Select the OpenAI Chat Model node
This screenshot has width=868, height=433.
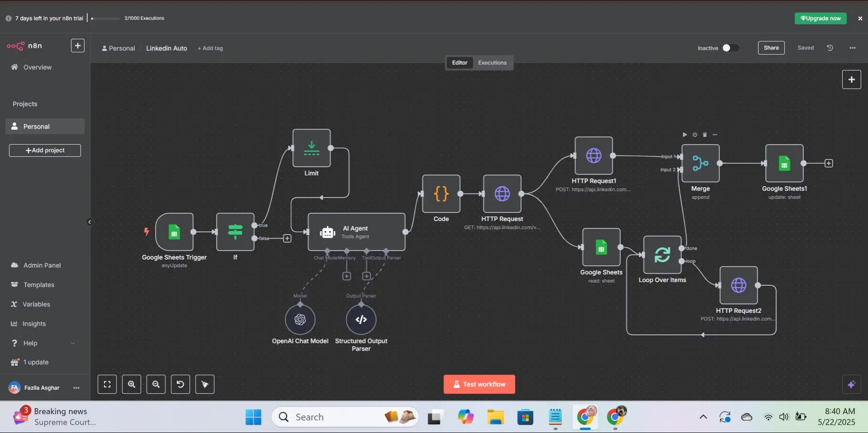[x=300, y=320]
